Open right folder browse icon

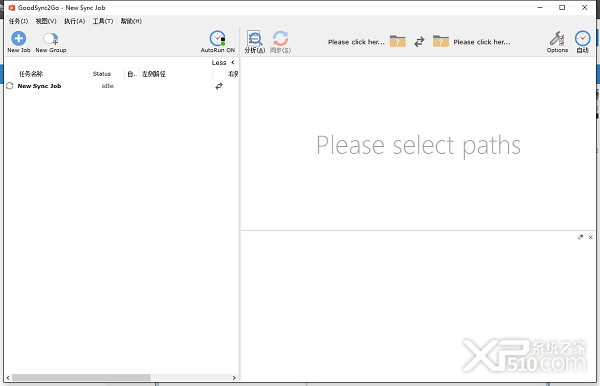click(441, 41)
